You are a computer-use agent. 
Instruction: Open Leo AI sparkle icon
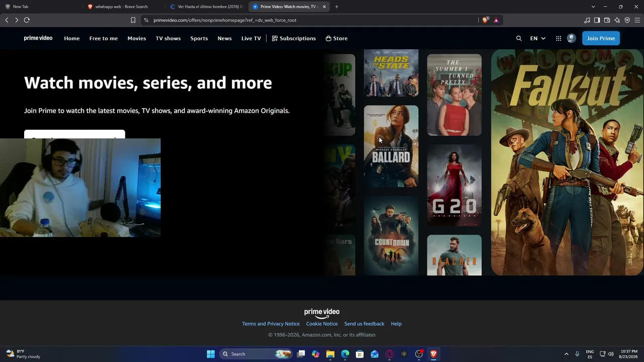coord(617,20)
